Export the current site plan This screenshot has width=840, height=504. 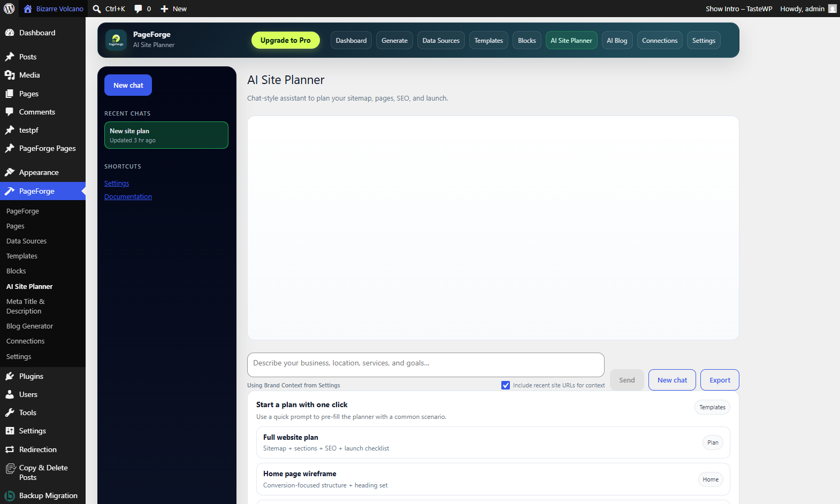point(720,380)
